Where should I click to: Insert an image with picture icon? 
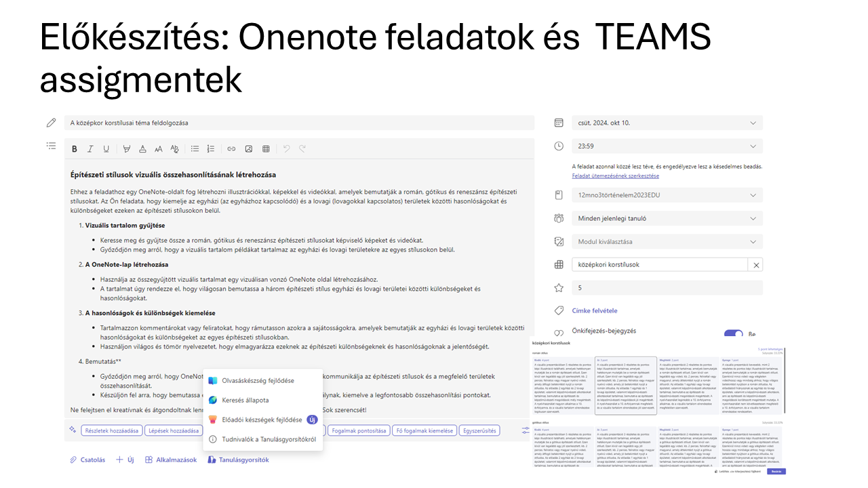[249, 149]
